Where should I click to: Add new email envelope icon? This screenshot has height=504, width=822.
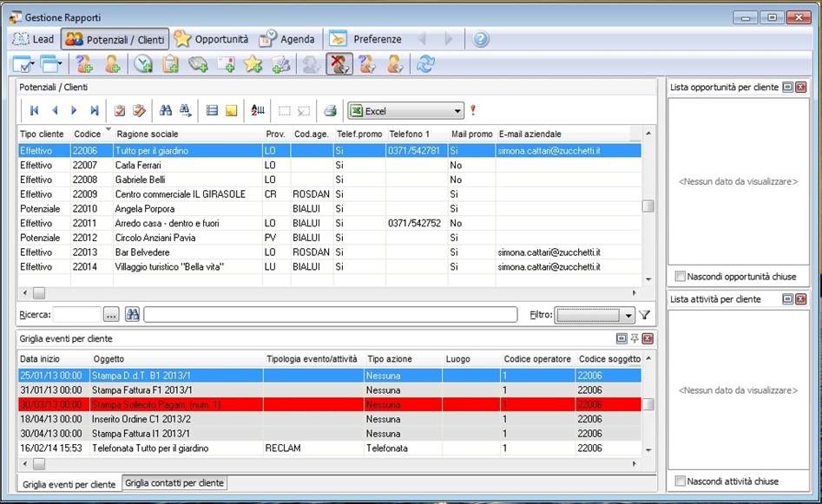pos(226,64)
